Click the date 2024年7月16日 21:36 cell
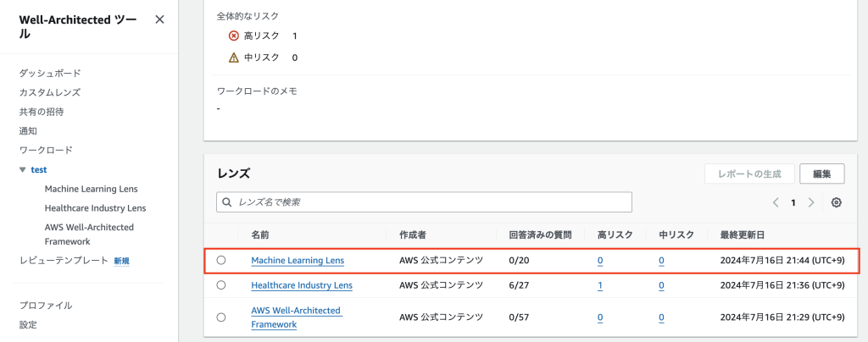The image size is (868, 342). coord(782,285)
